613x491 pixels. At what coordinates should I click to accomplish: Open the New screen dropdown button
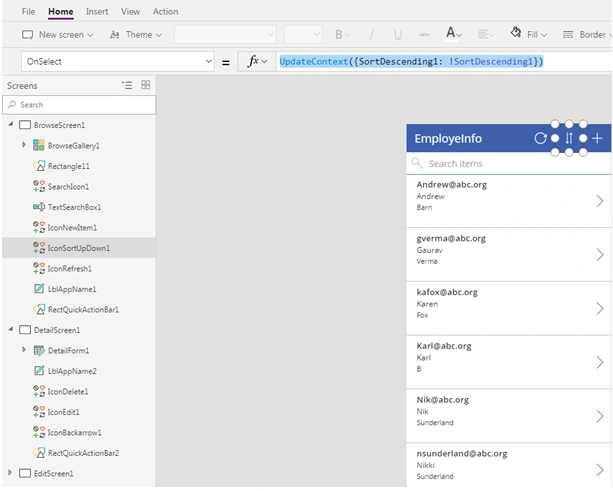click(57, 34)
